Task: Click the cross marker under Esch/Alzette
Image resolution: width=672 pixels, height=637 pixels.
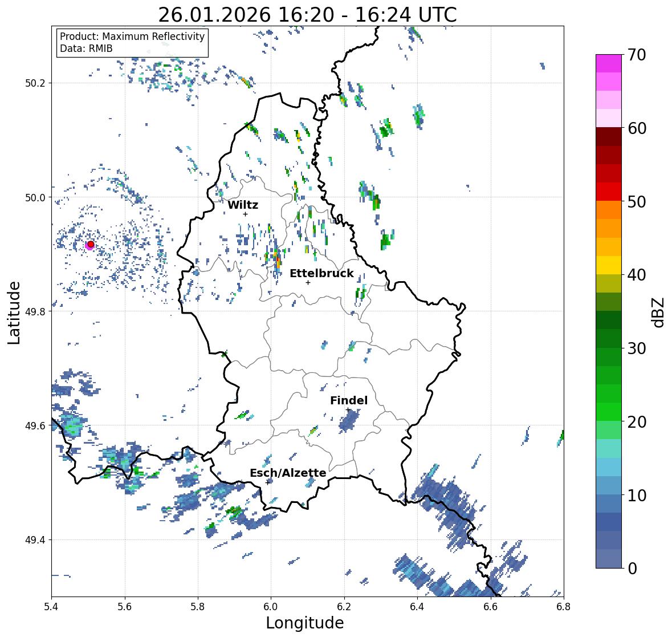Action: click(x=268, y=482)
